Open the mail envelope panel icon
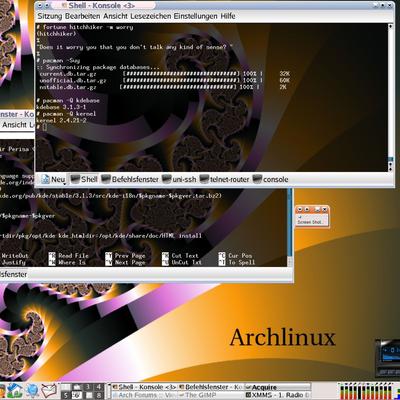Image resolution: width=400 pixels, height=400 pixels. point(49,391)
